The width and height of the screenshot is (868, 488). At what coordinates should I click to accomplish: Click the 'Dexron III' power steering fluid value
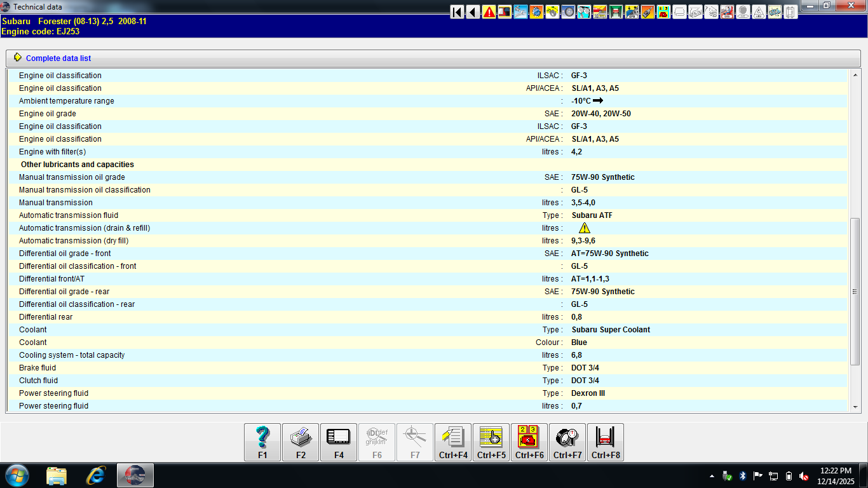pos(588,393)
